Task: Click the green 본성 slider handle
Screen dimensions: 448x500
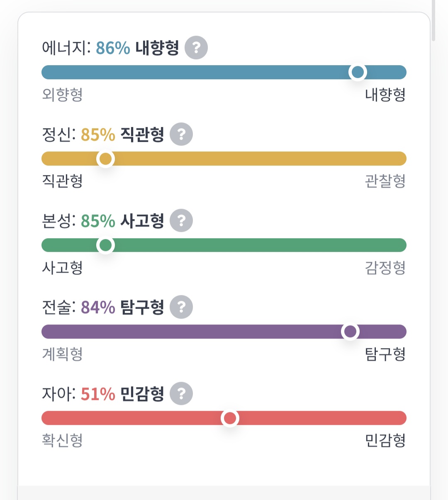Action: click(x=105, y=245)
